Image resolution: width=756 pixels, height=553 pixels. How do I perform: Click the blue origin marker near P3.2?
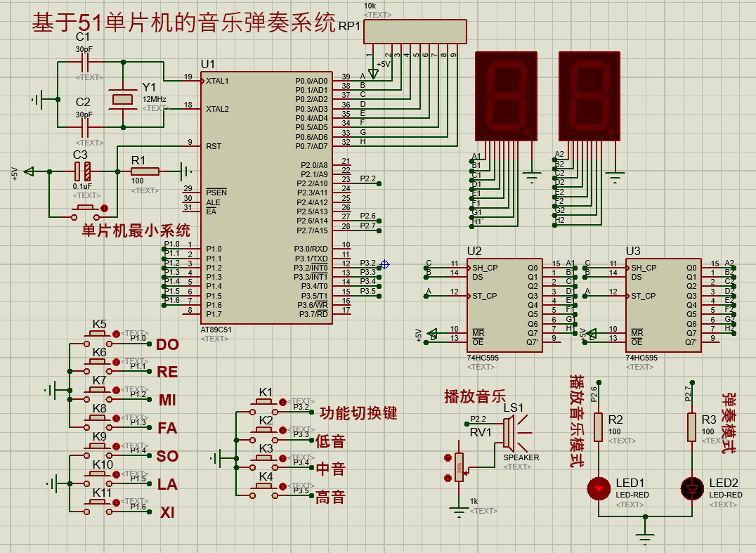pyautogui.click(x=385, y=264)
